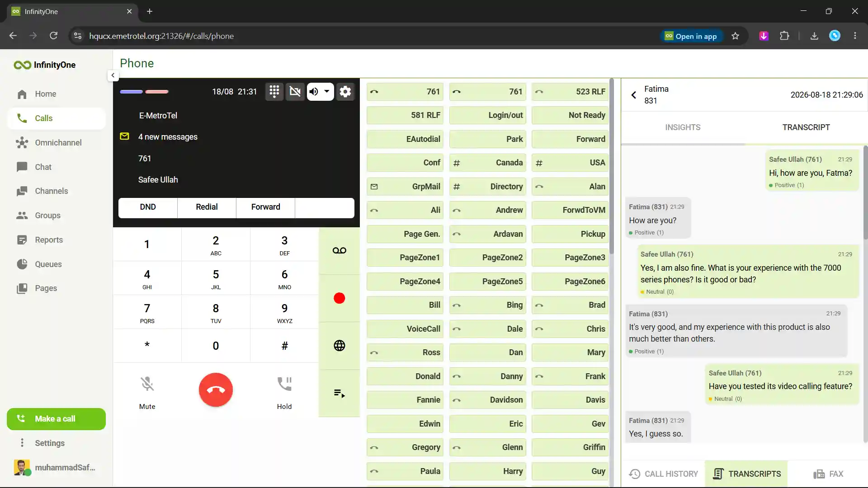Click the EAutodial feature key

click(x=405, y=139)
